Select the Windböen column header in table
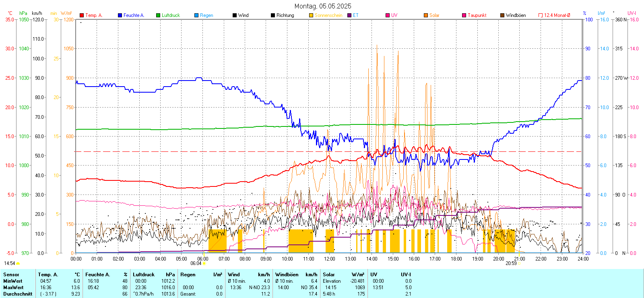Screen dimensions: 644x298 tap(287, 275)
